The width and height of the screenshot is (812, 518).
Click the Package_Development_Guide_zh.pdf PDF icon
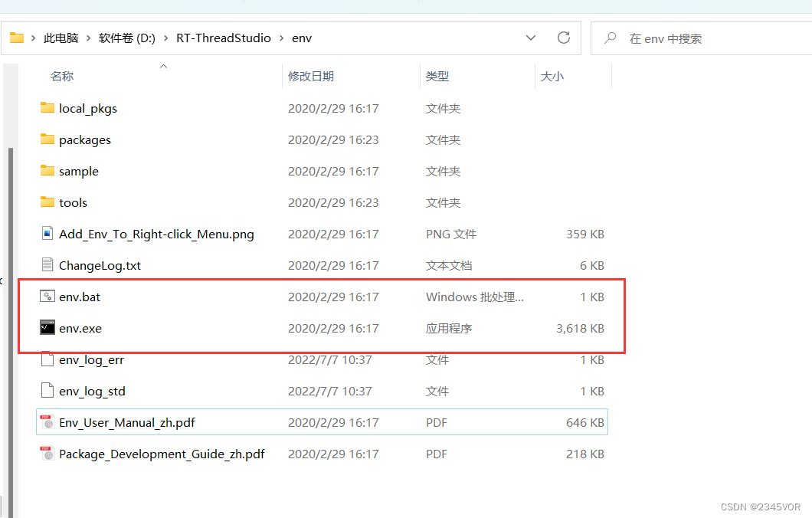coord(47,454)
